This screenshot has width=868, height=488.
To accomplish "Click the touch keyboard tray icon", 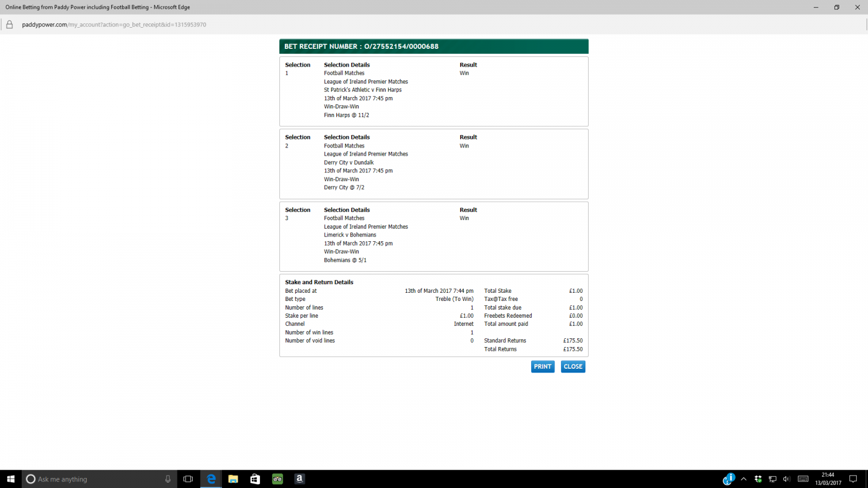I will (803, 479).
